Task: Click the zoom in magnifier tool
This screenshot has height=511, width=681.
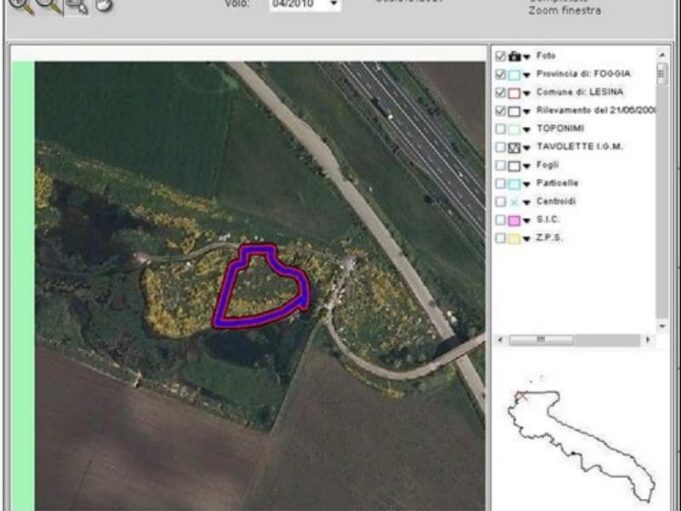Action: pyautogui.click(x=19, y=5)
